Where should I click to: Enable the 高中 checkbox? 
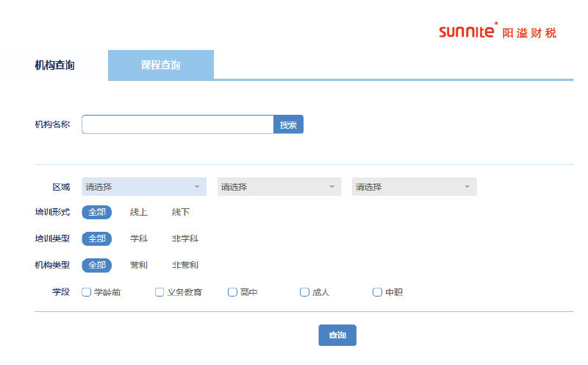pos(232,292)
